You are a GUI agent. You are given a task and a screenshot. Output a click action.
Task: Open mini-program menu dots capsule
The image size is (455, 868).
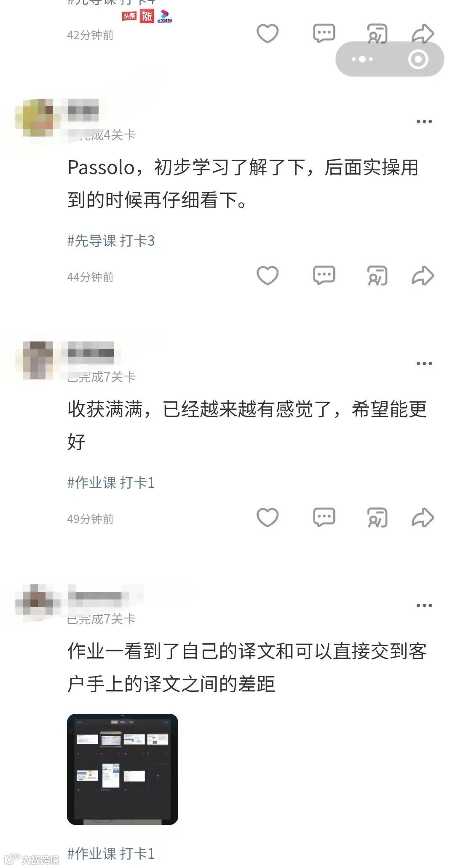click(x=362, y=59)
